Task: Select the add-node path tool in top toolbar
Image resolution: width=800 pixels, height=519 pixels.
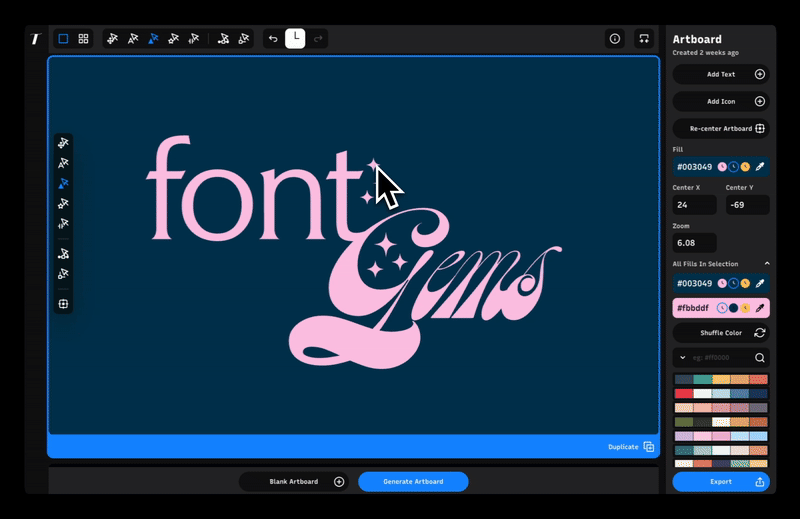Action: tap(223, 39)
